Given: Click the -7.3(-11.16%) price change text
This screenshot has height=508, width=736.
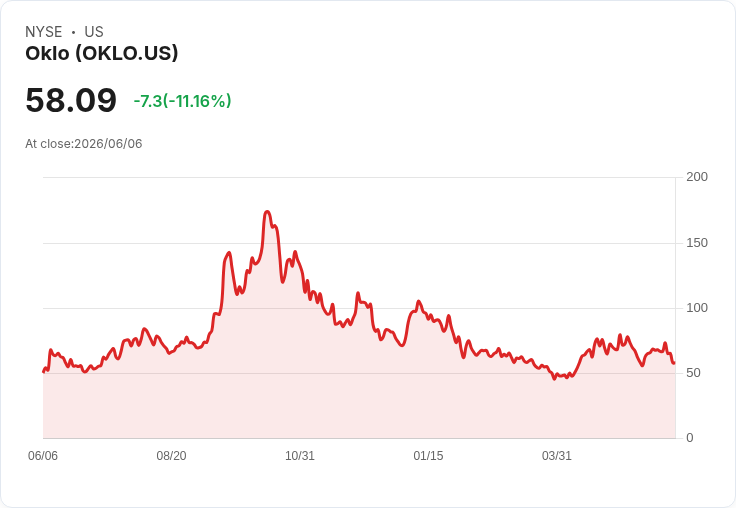Looking at the screenshot, I should coord(183,101).
